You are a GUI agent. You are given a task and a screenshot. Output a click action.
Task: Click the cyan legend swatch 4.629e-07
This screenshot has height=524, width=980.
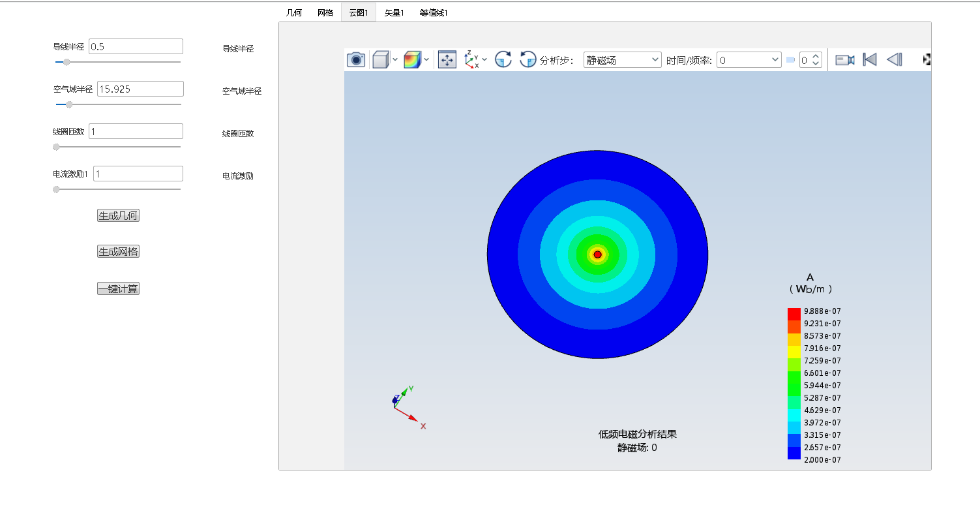tap(794, 415)
